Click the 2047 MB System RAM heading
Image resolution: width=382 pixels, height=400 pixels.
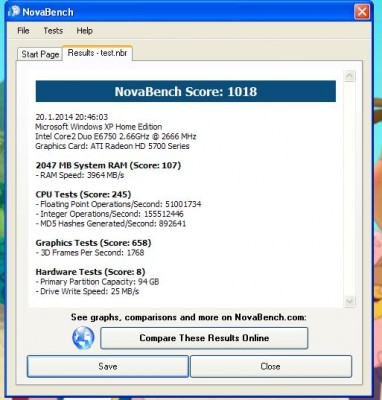point(108,165)
